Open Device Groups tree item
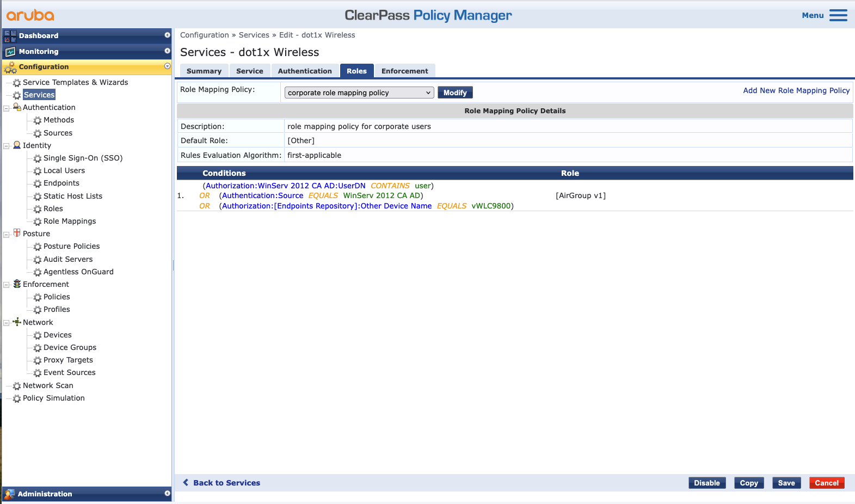 coord(70,347)
